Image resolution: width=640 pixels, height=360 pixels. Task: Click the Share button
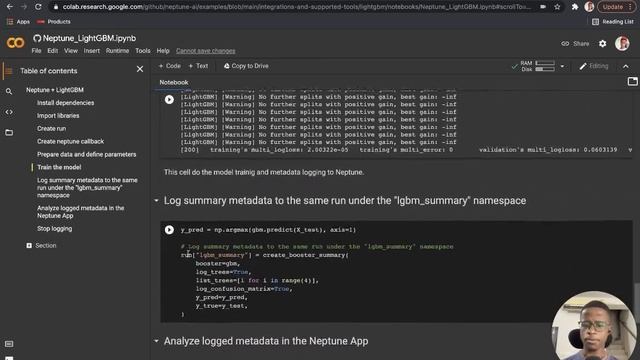[x=575, y=44]
